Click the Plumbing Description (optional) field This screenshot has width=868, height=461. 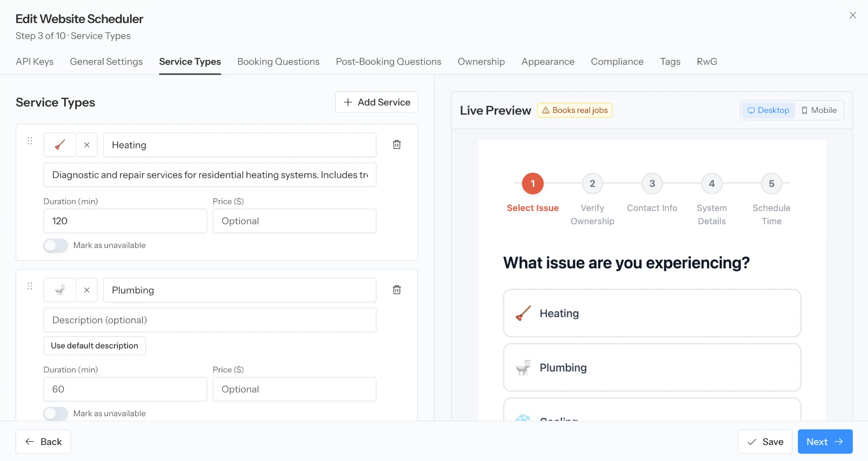click(210, 320)
